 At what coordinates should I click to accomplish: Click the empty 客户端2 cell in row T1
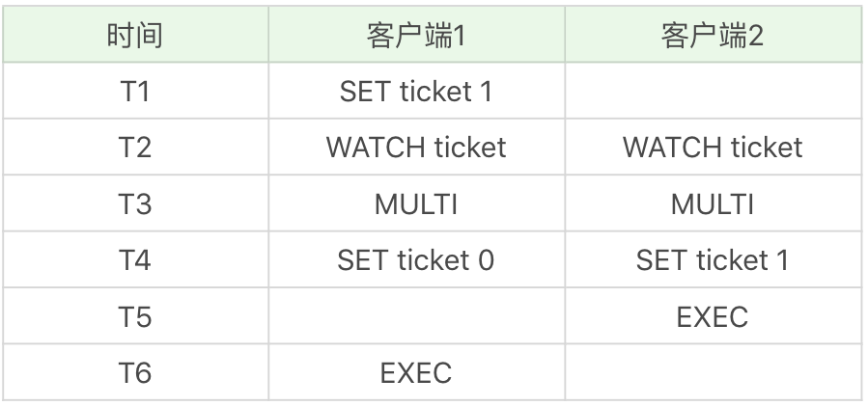coord(713,92)
